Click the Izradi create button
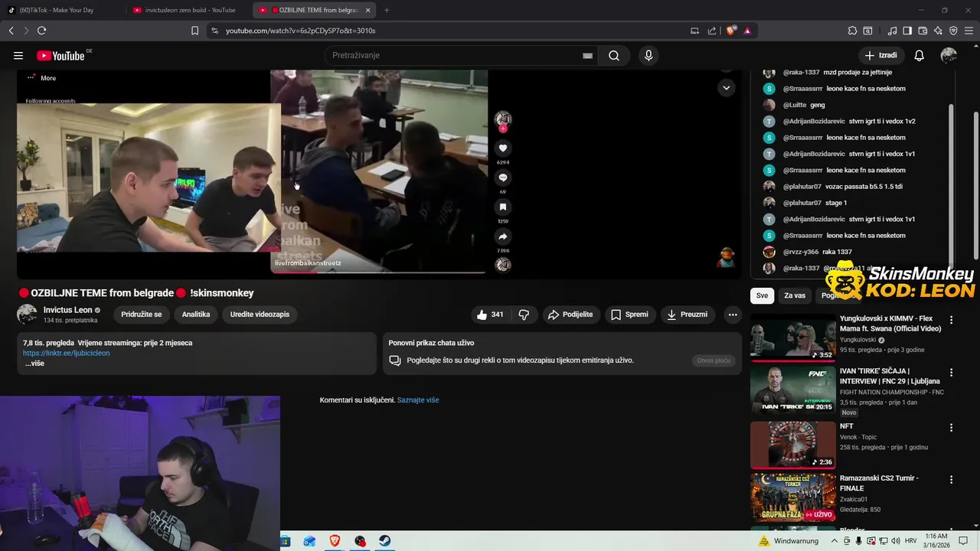The height and width of the screenshot is (551, 980). click(880, 55)
